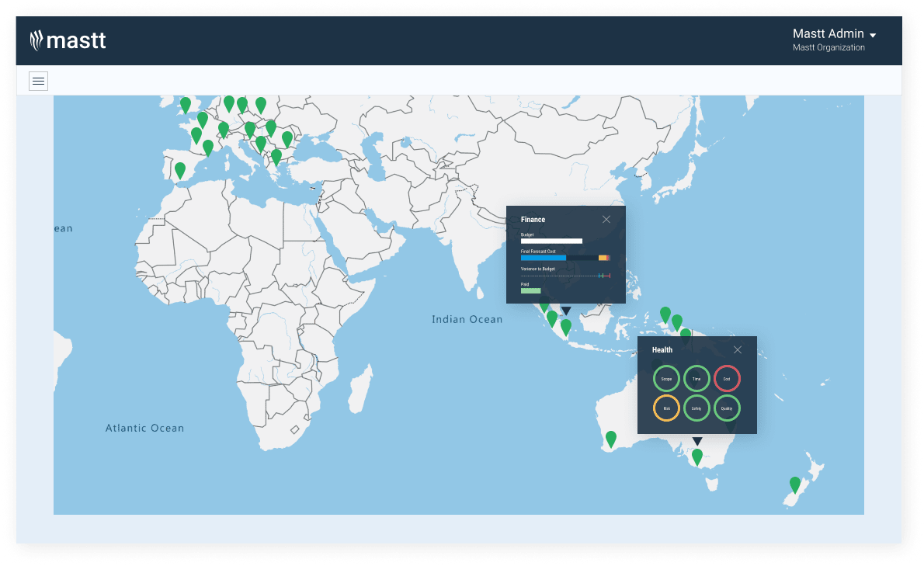This screenshot has width=924, height=566.
Task: Click the yellow Risk health indicator
Action: pyautogui.click(x=666, y=408)
